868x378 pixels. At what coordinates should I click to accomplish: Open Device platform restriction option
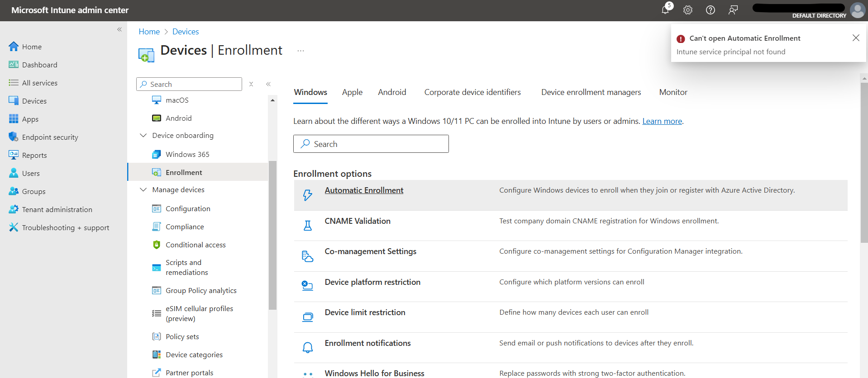tap(372, 282)
